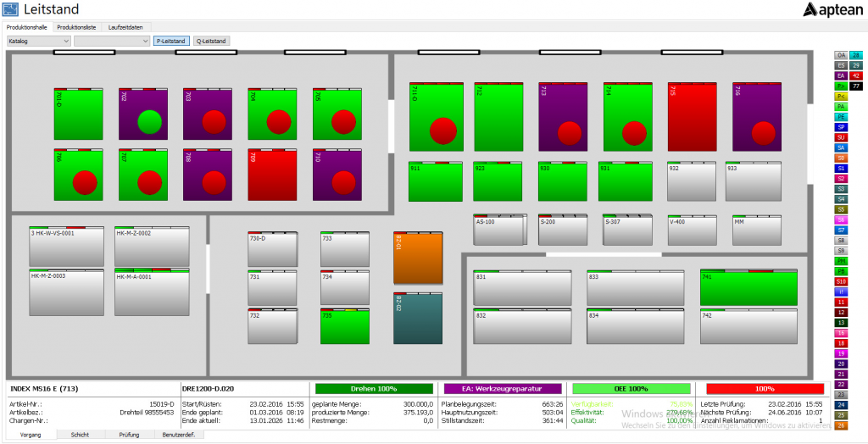Toggle the Q-Leitstand view button
This screenshot has width=868, height=444.
(210, 40)
